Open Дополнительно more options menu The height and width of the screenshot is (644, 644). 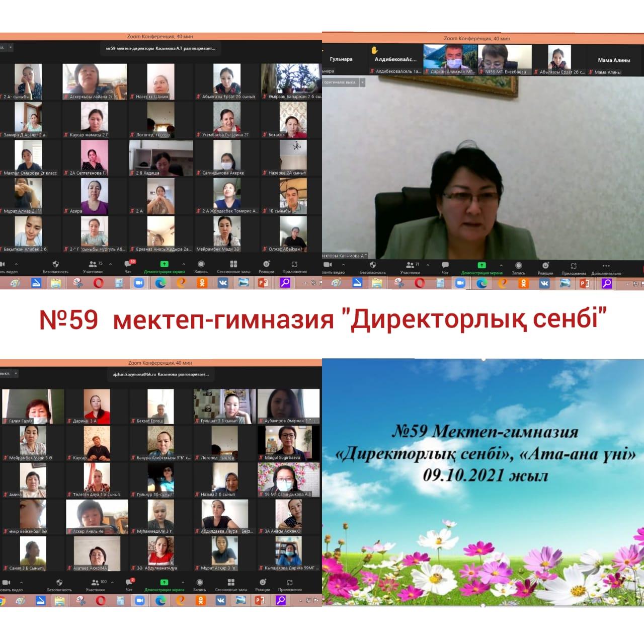606,267
